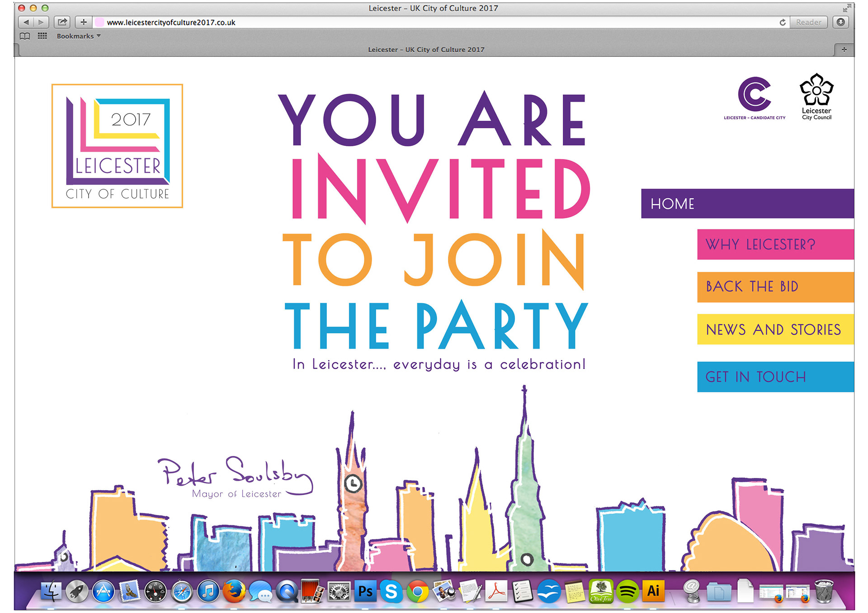Launch Photoshop from the Dock

pyautogui.click(x=365, y=591)
